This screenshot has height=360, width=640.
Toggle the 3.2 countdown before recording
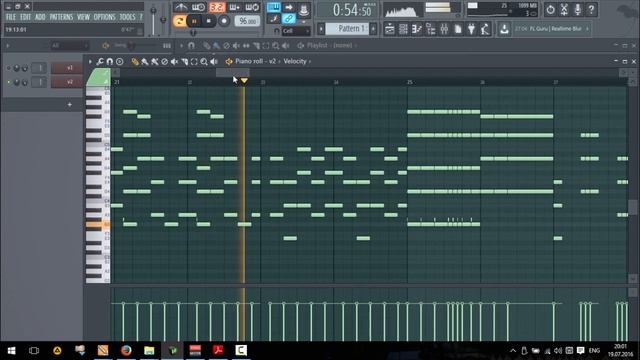[217, 7]
